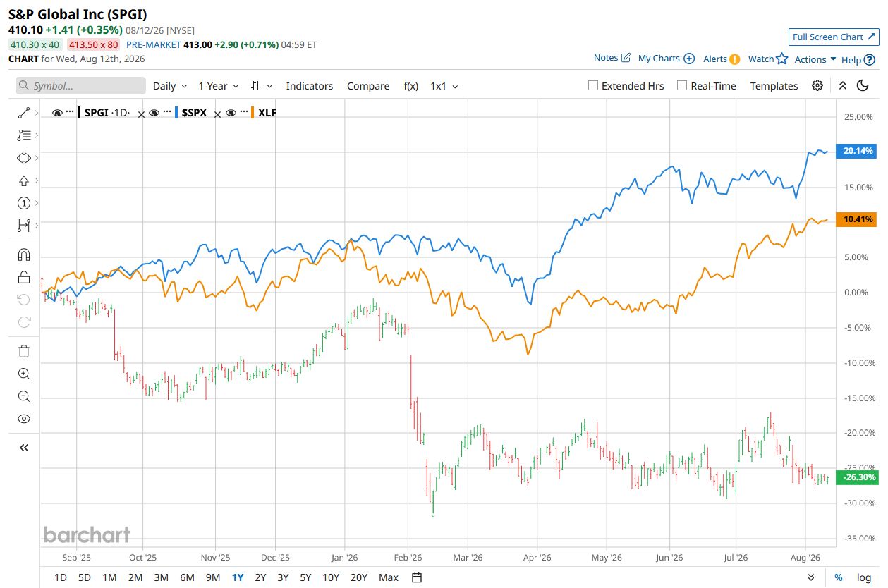
Task: Open the chart type bar-style dropdown
Action: pyautogui.click(x=260, y=85)
